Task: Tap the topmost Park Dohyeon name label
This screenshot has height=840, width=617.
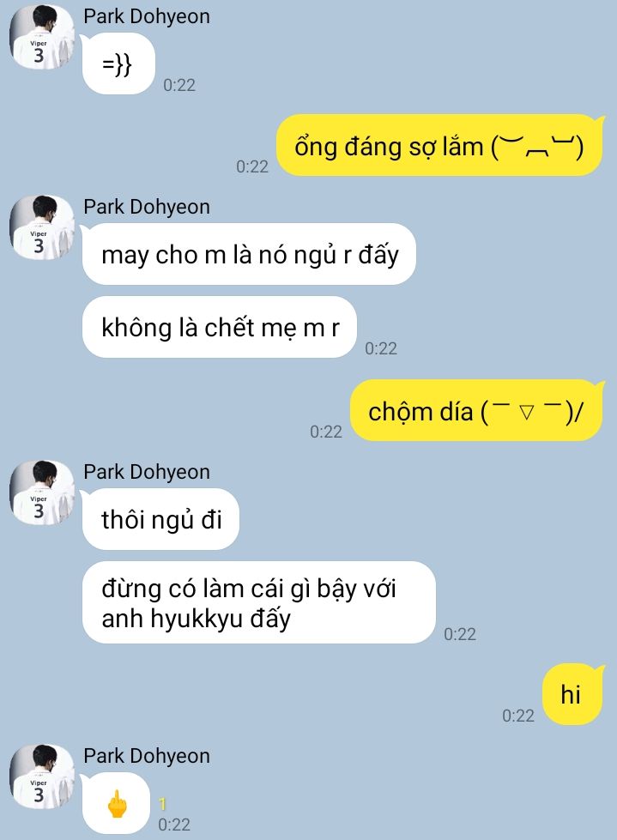Action: 147,16
